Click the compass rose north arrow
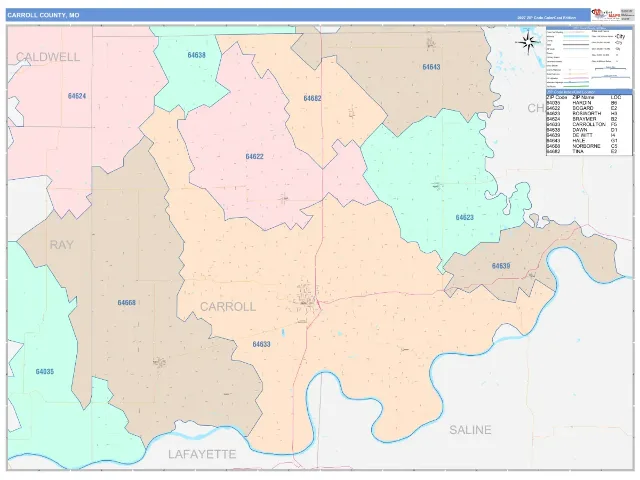Viewport: 640px width, 480px height. pyautogui.click(x=528, y=41)
